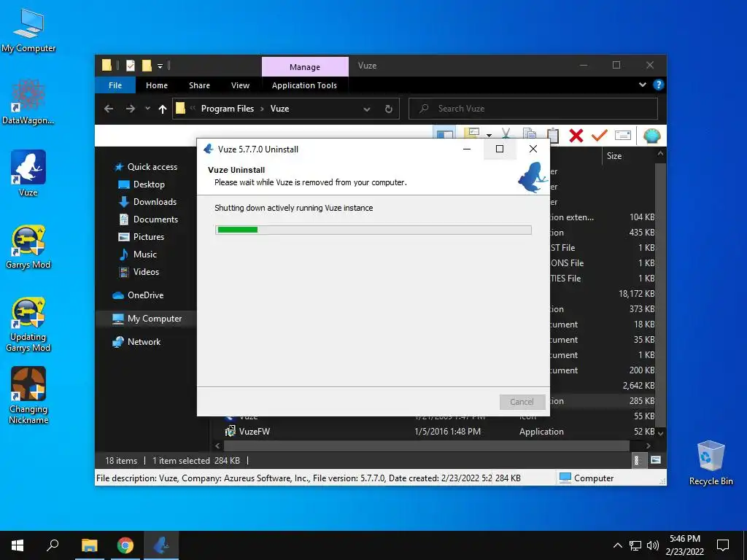This screenshot has height=560, width=747.
Task: Show hidden system tray icons
Action: (617, 545)
